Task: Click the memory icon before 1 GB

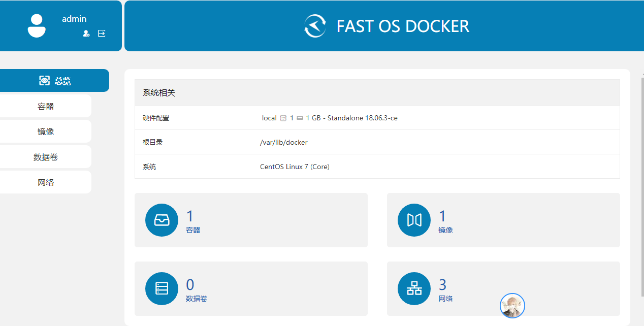Action: [300, 117]
